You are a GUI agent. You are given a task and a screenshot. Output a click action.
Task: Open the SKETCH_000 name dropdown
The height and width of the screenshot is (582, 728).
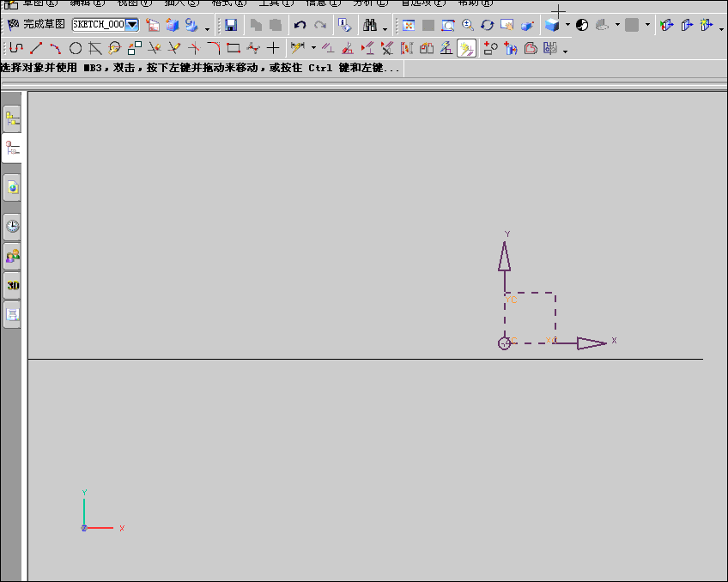pos(132,25)
